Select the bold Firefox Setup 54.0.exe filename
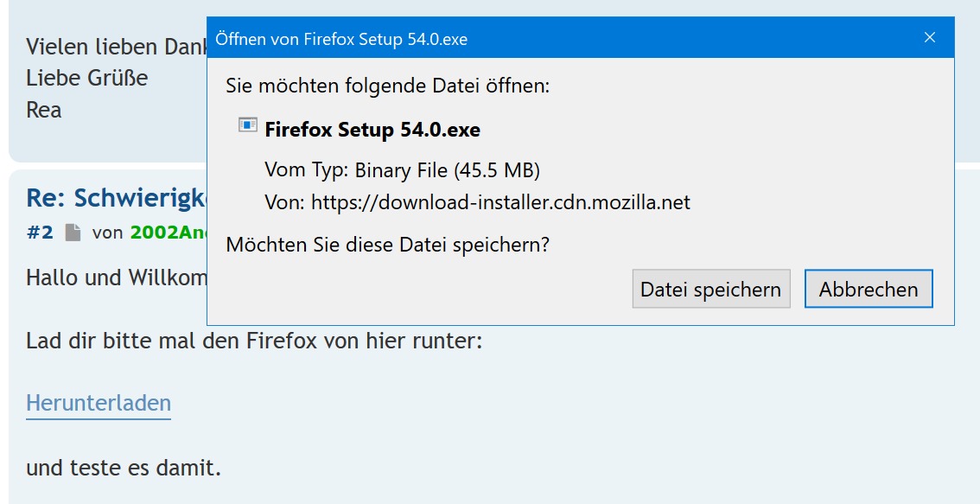Screen dimensions: 980x504 pos(372,131)
